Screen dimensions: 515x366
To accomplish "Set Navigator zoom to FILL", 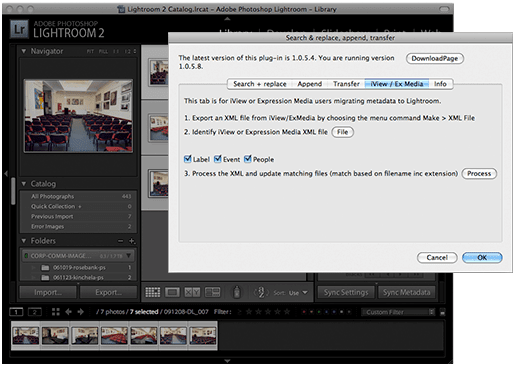I will click(103, 51).
